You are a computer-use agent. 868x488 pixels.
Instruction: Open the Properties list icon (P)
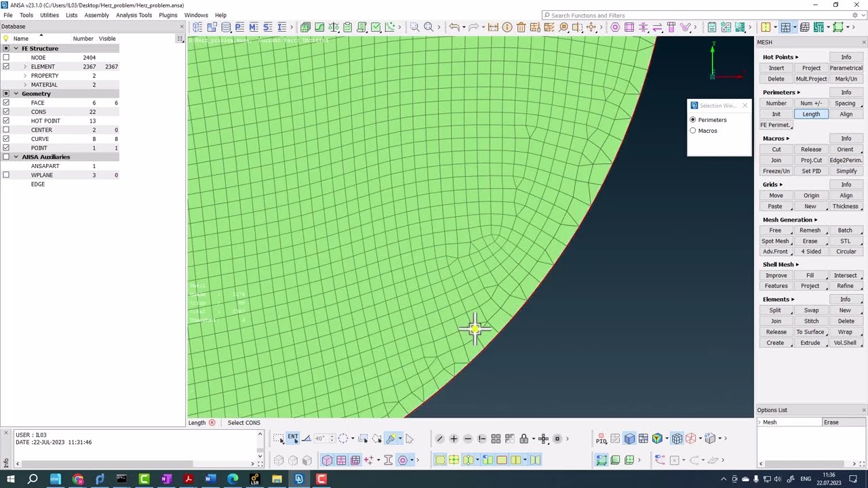[x=239, y=27]
